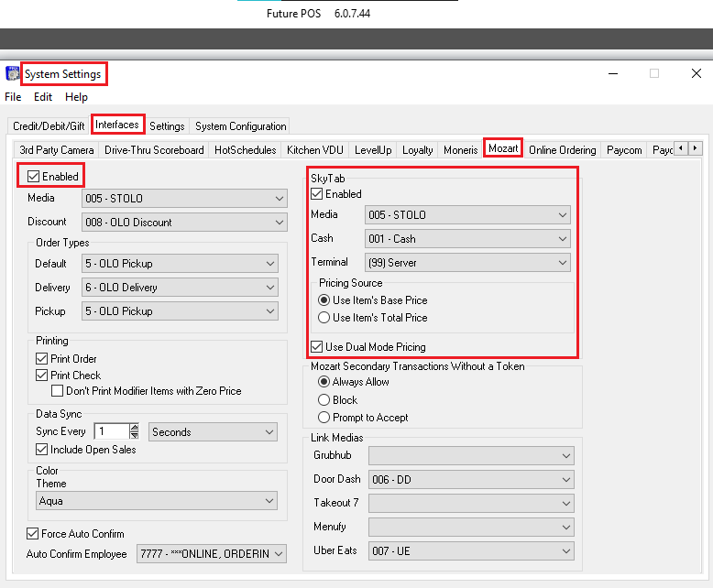Open the Credit/Debit/Gift tab

tap(50, 126)
